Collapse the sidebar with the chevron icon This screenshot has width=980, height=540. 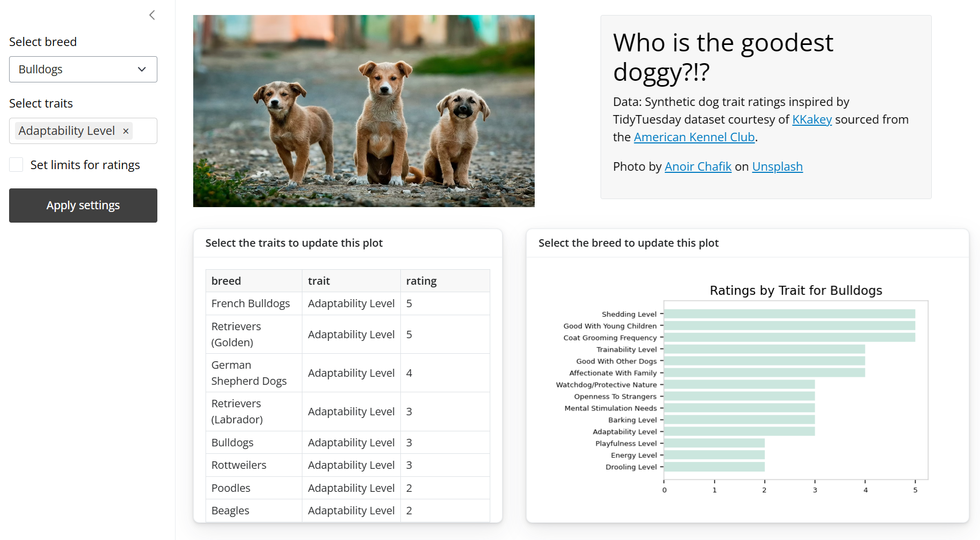pos(152,15)
